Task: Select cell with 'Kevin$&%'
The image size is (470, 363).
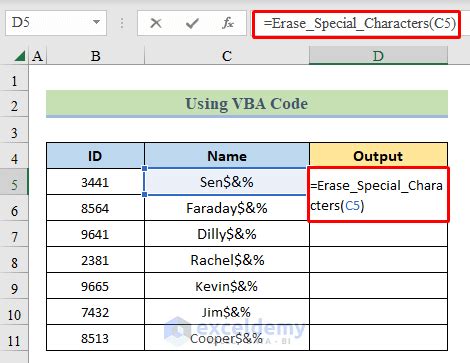Action: 227,286
